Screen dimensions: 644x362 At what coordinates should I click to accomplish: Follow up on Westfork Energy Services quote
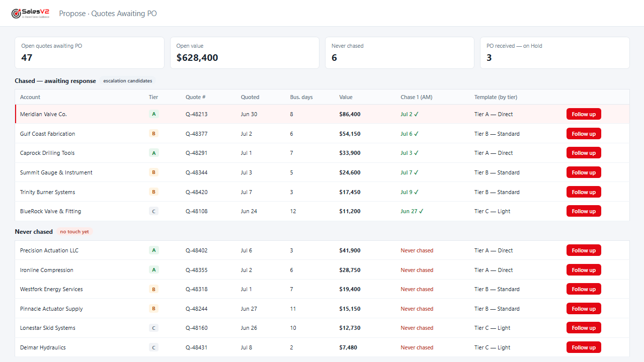tap(584, 289)
